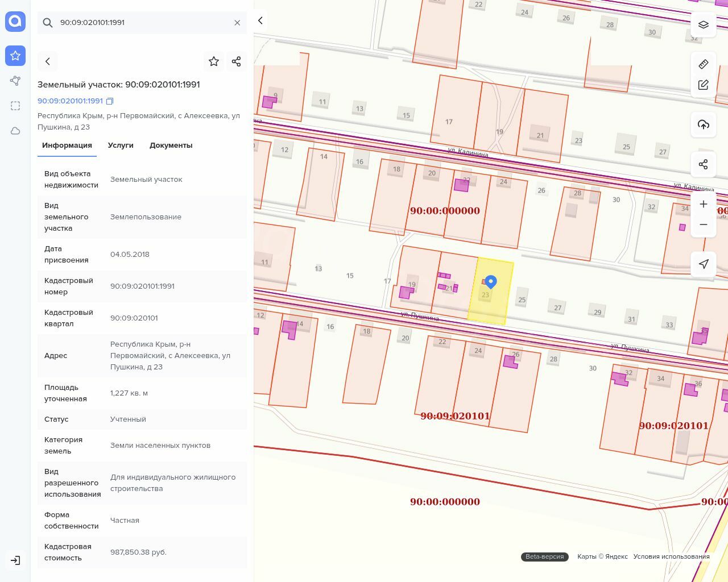Zoom in the map with plus button
The image size is (728, 582).
click(704, 204)
